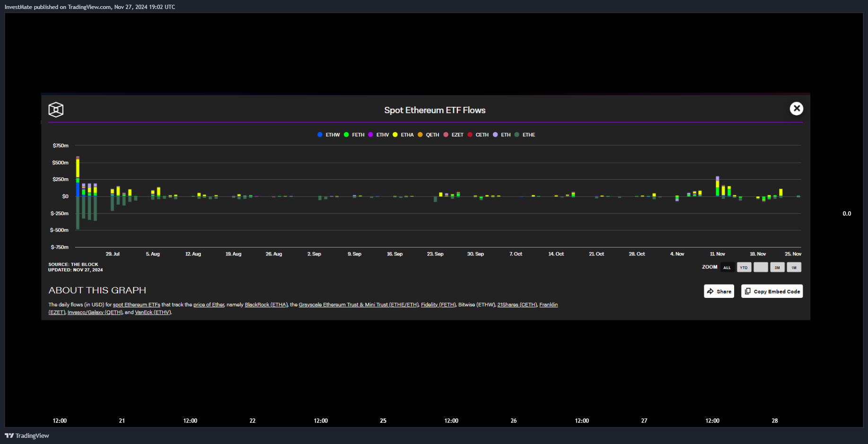
Task: Open the Invesco/Galaxy (QETH) link
Action: [x=95, y=312]
